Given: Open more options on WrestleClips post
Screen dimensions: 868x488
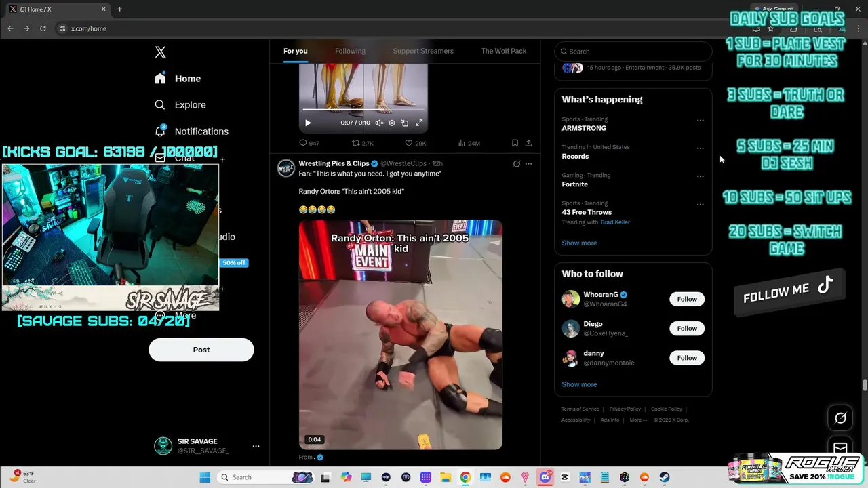Looking at the screenshot, I should 529,163.
